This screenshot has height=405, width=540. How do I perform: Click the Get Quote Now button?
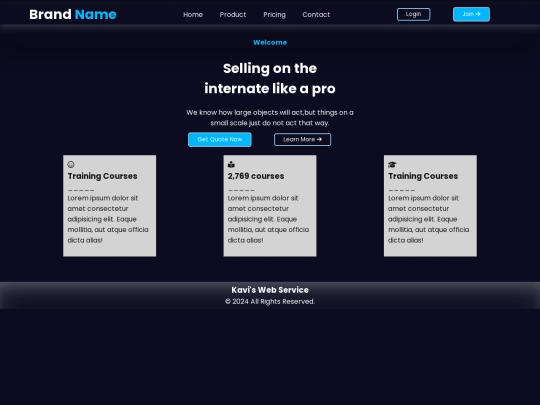220,139
